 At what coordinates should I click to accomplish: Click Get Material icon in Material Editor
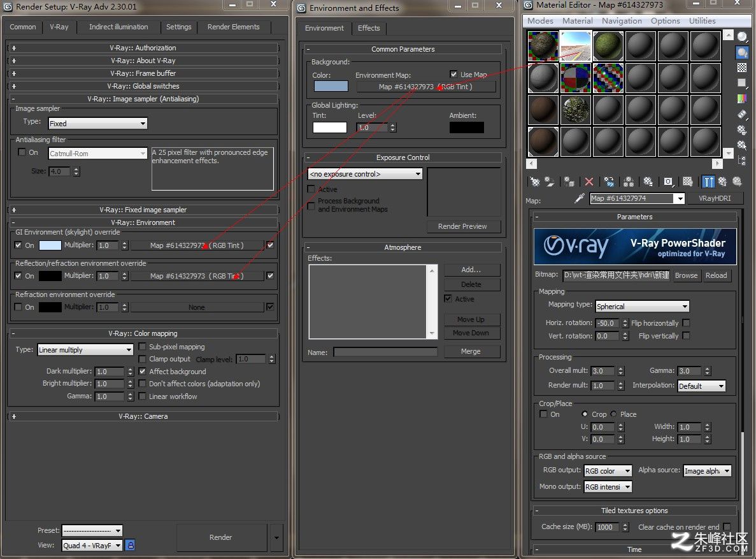pos(535,182)
